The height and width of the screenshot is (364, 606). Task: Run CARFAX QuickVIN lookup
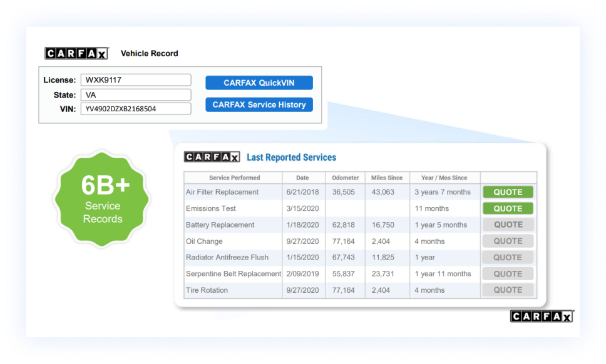pos(259,83)
